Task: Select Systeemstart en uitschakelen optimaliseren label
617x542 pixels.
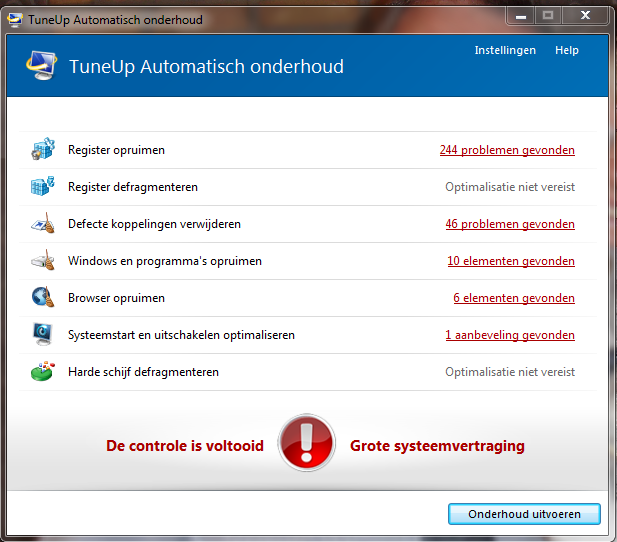Action: pyautogui.click(x=181, y=335)
